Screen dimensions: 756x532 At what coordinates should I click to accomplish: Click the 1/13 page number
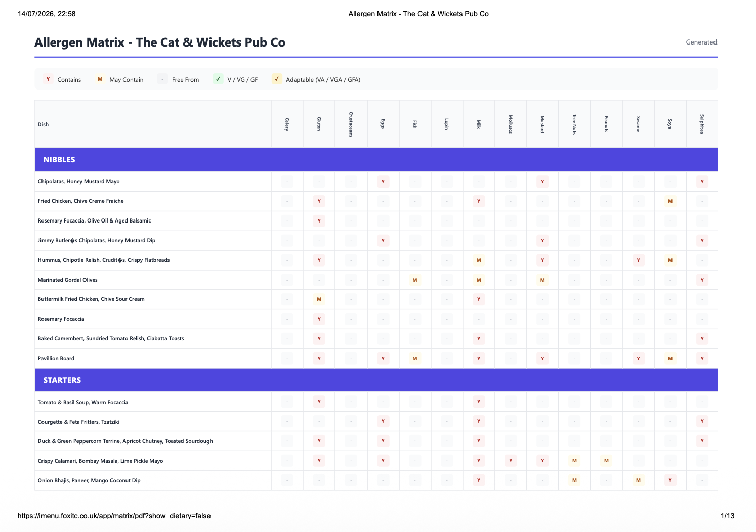coord(728,516)
